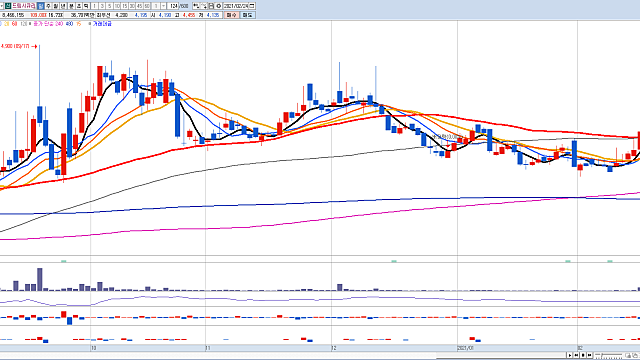Click the 2021/01 label on the time axis
This screenshot has width=640, height=360.
coord(465,348)
